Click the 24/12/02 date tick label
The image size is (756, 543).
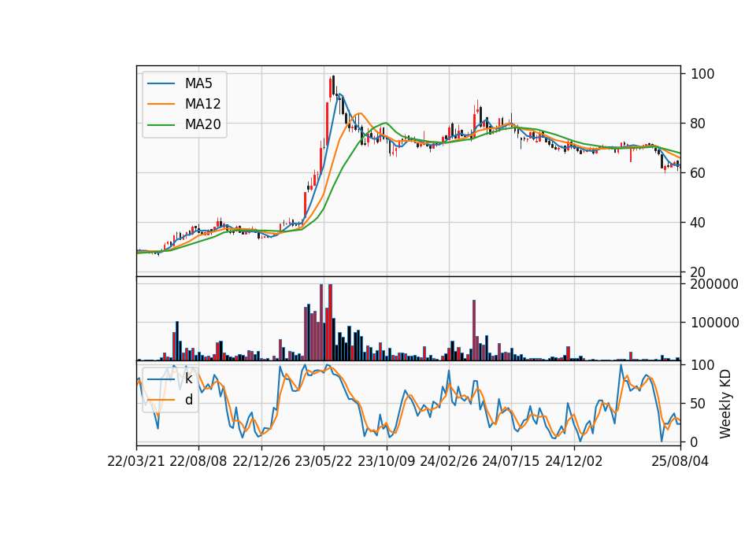point(574,461)
